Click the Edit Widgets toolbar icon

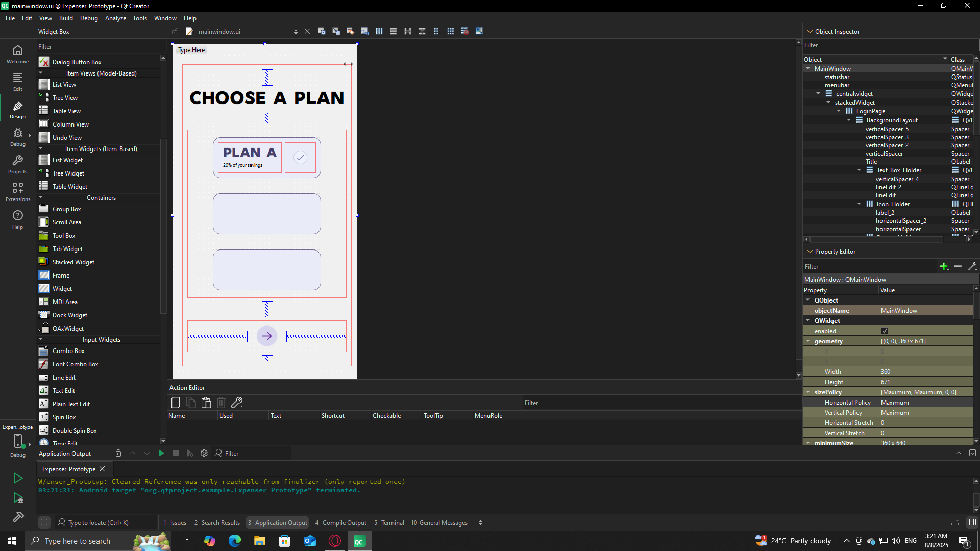pos(322,31)
